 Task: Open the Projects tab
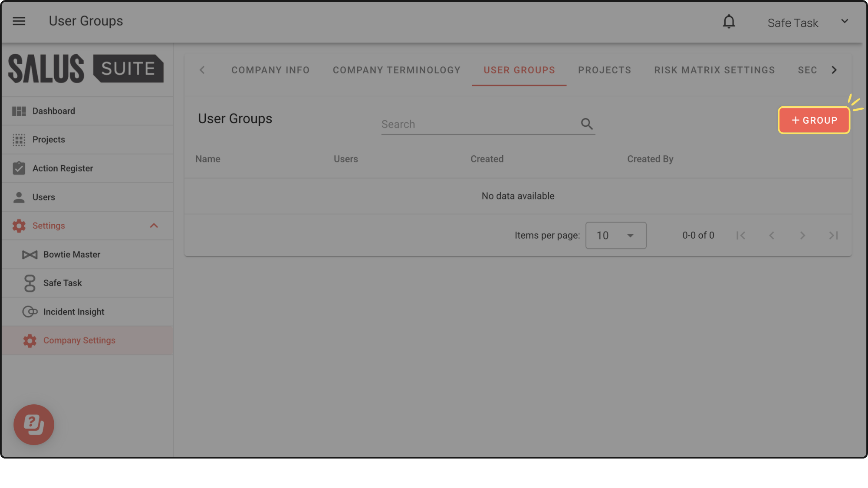[605, 70]
